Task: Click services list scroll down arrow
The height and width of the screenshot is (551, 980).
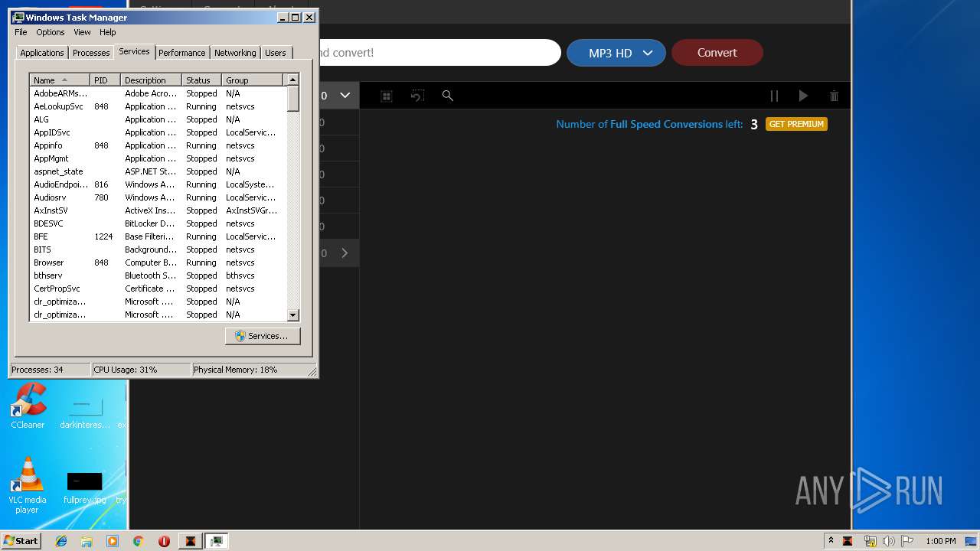Action: 292,315
